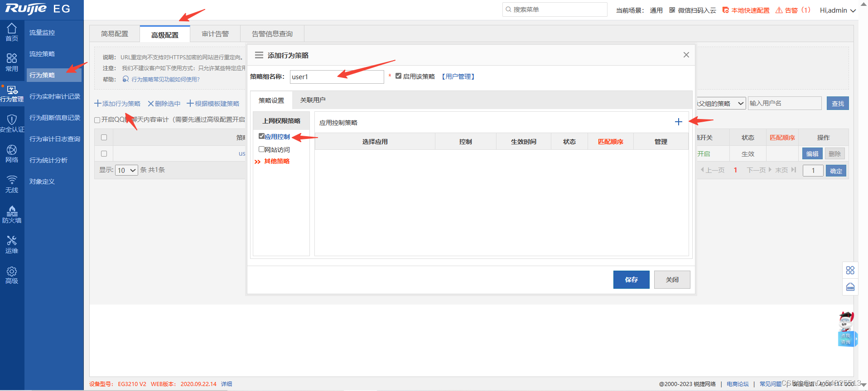
Task: Open 行为实时审计记录 menu item
Action: point(54,96)
